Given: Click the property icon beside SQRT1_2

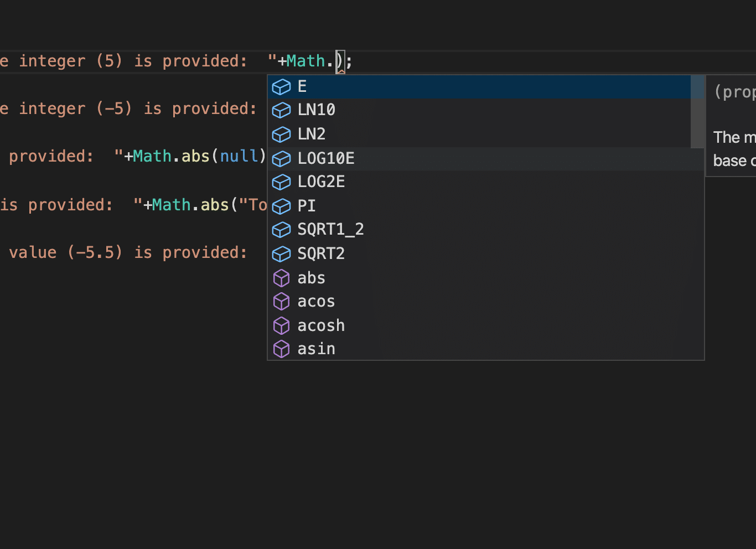Looking at the screenshot, I should point(282,230).
